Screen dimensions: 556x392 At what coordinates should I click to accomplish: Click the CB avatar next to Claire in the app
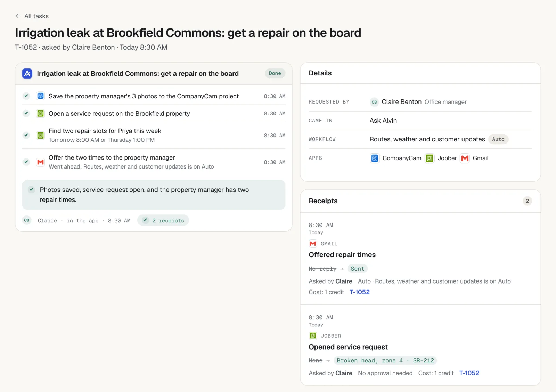coord(27,220)
